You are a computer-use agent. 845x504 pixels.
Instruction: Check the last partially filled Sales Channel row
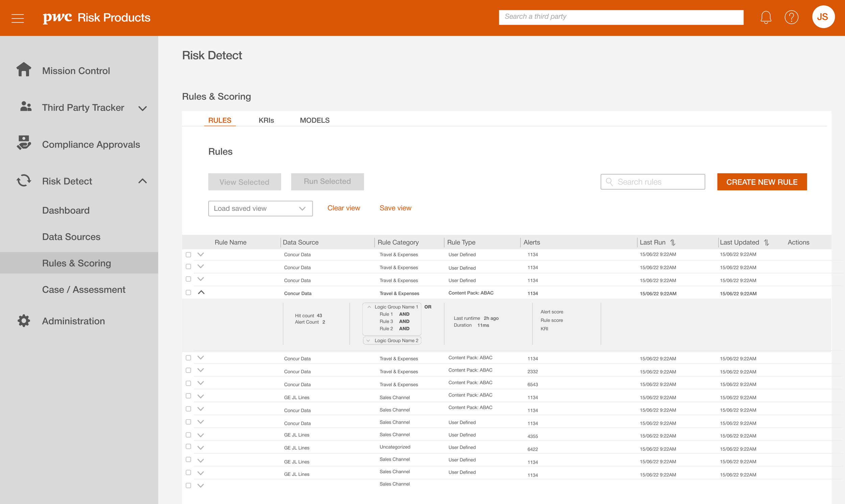pyautogui.click(x=188, y=485)
